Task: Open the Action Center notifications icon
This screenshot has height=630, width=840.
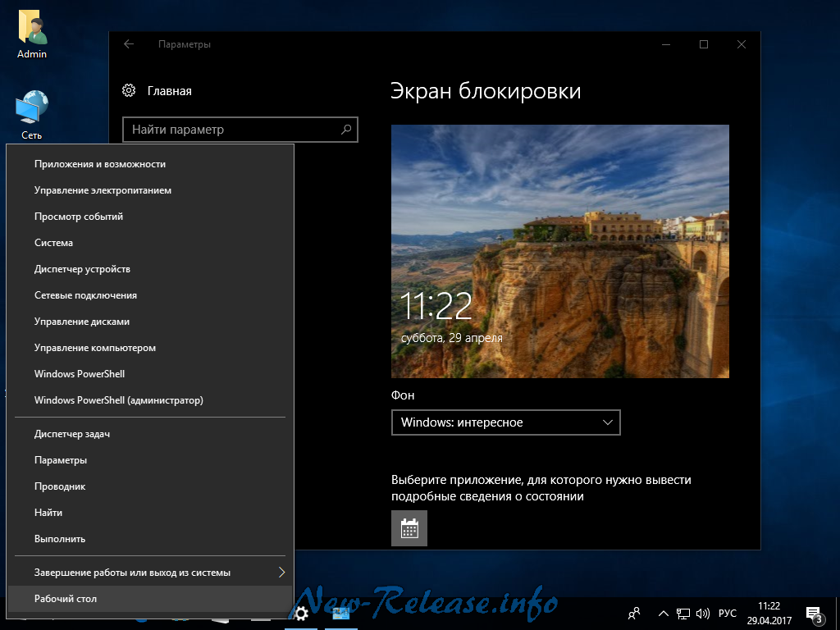Action: pyautogui.click(x=815, y=614)
